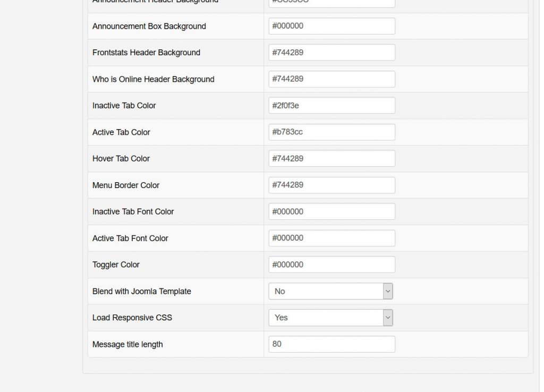544x392 pixels.
Task: Click the Message title length field
Action: tap(331, 344)
